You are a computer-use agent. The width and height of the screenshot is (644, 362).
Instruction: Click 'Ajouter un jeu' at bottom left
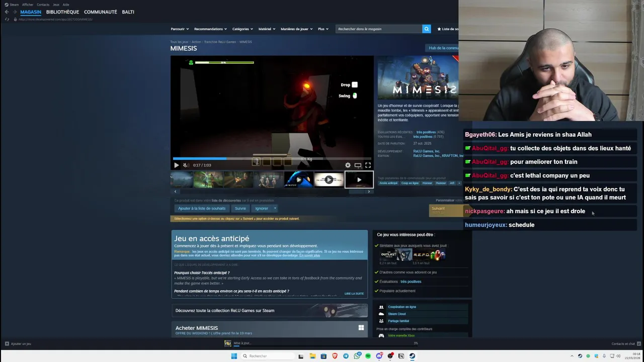pos(18,344)
